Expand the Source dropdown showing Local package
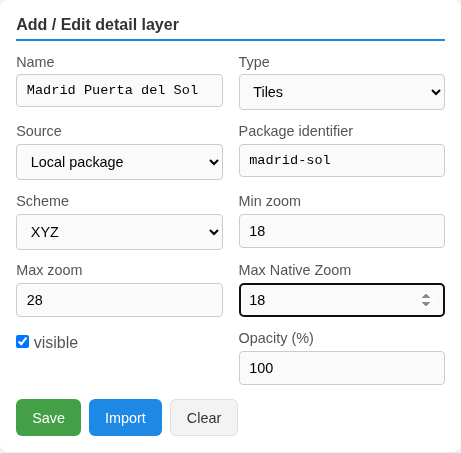Screen dimensions: 461x453 pos(119,162)
